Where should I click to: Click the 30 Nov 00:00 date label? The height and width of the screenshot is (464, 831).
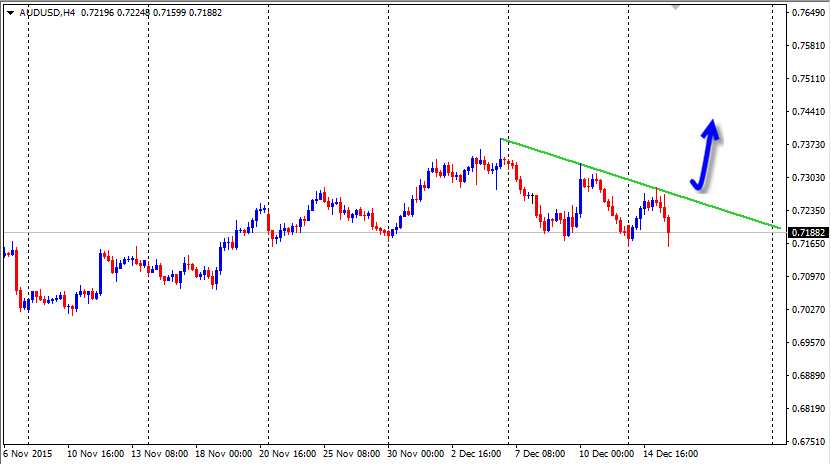pyautogui.click(x=416, y=454)
